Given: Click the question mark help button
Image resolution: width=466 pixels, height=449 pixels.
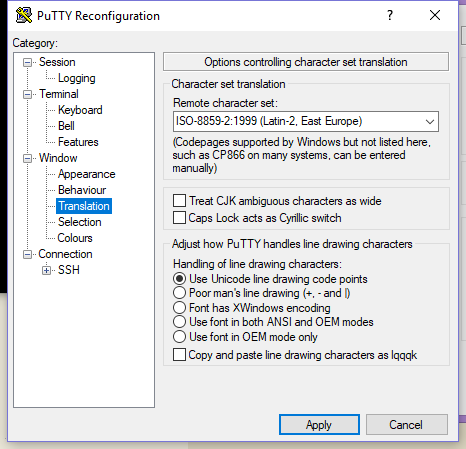Looking at the screenshot, I should tap(390, 15).
